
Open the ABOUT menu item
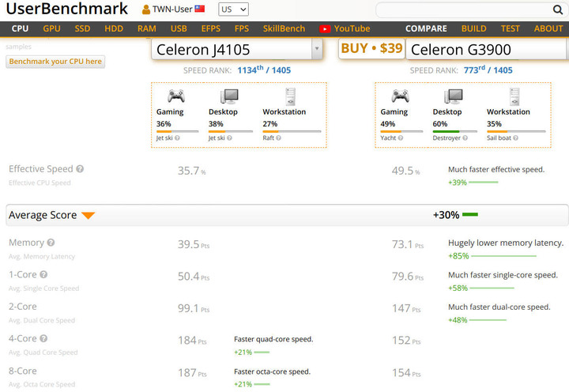coord(548,28)
